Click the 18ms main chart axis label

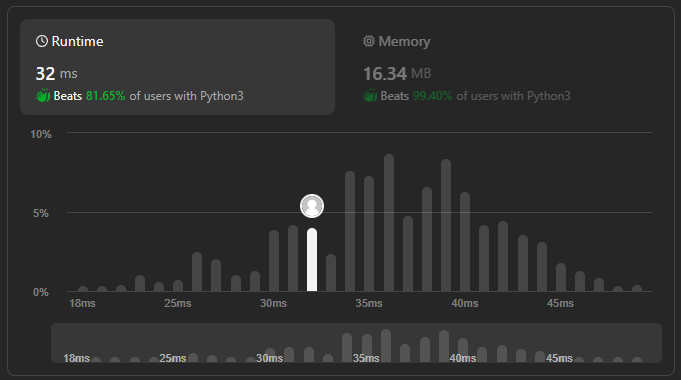[82, 303]
